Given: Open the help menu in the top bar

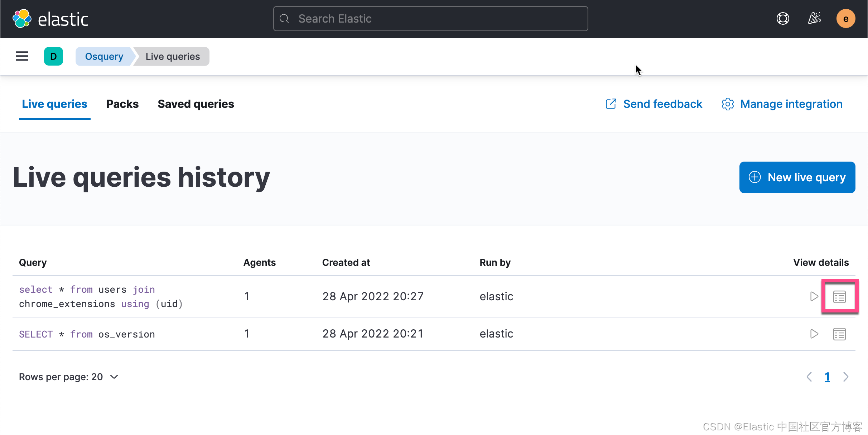Looking at the screenshot, I should (783, 18).
